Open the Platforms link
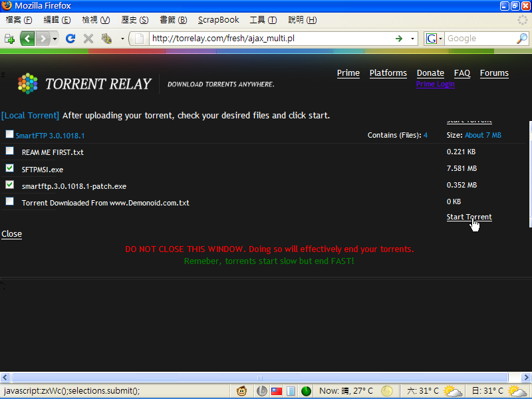The image size is (532, 399). click(388, 73)
